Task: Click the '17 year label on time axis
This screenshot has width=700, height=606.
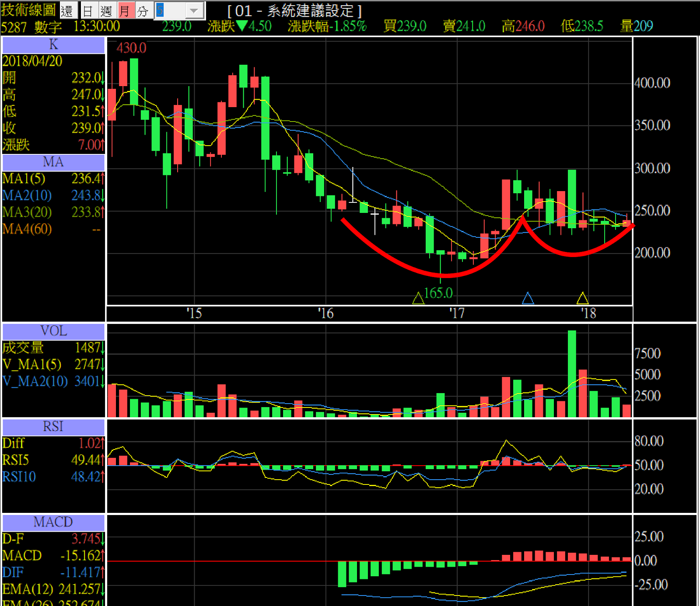Action: click(457, 313)
